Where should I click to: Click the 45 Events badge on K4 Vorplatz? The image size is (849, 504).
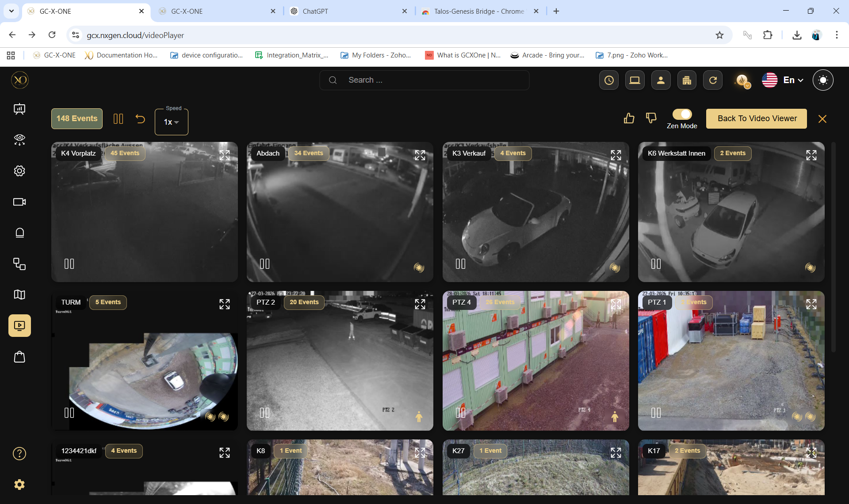[x=125, y=153]
